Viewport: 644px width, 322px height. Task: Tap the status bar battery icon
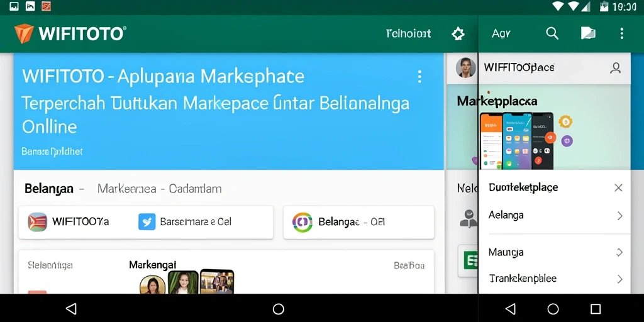(604, 6)
